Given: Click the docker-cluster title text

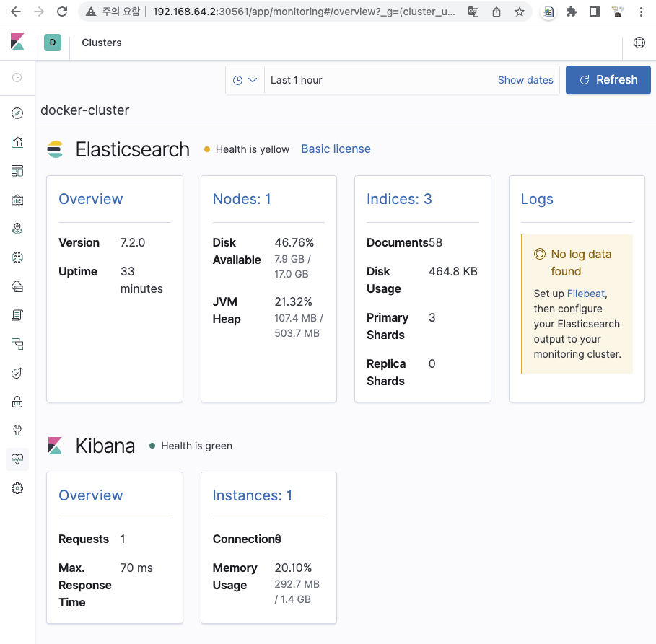Looking at the screenshot, I should [85, 110].
